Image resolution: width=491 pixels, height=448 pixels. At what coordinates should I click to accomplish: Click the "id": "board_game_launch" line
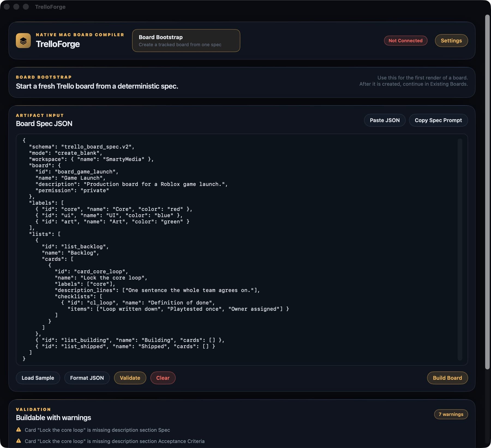pos(77,172)
